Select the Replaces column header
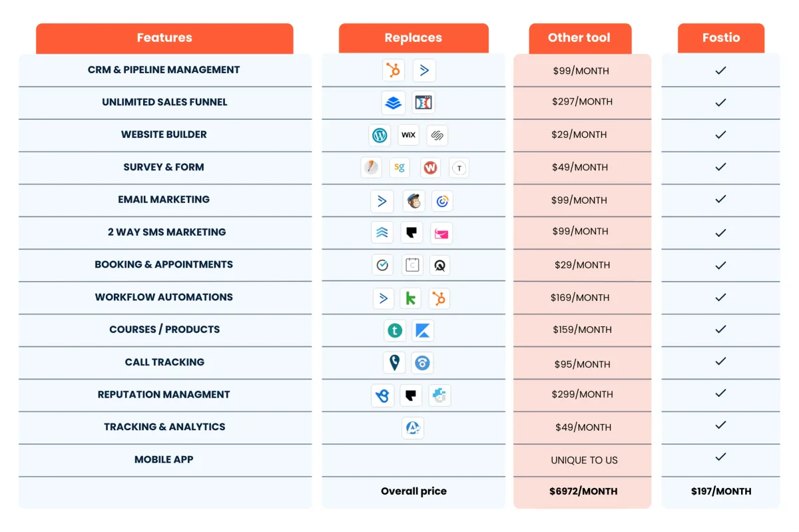 [x=413, y=39]
